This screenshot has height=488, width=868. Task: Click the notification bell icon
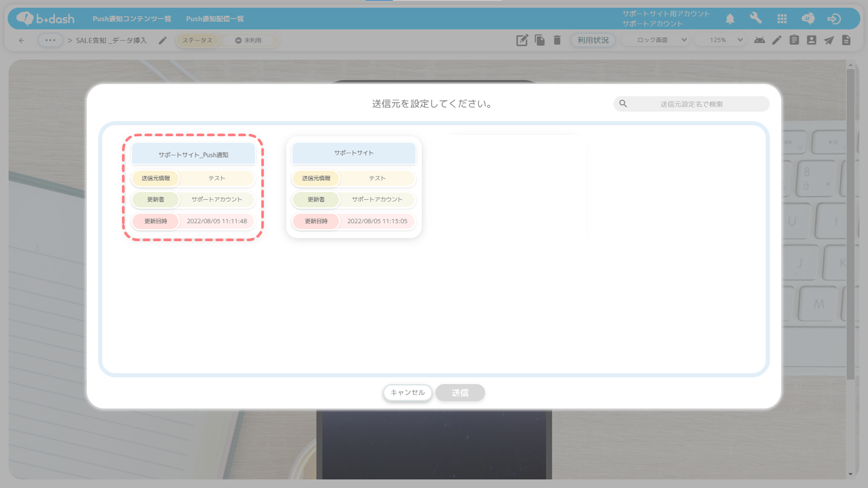730,19
